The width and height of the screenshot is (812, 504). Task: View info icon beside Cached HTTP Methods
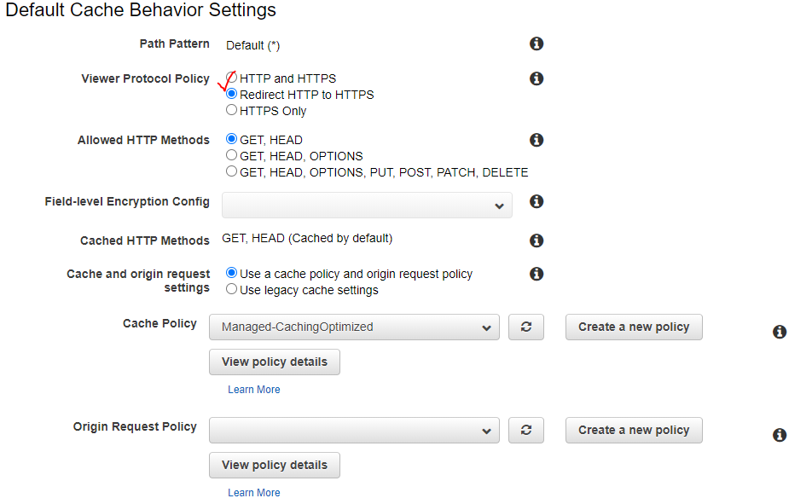point(536,240)
